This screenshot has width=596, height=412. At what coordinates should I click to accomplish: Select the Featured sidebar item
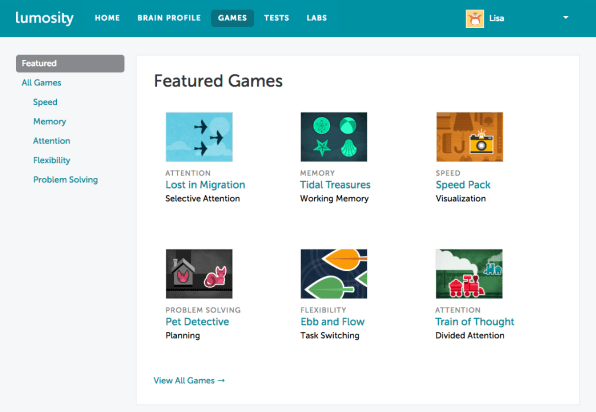click(x=70, y=63)
